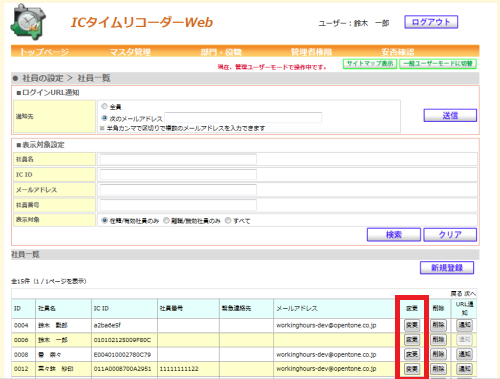Click 削除 button for employee 0004
This screenshot has width=500, height=379.
(438, 325)
